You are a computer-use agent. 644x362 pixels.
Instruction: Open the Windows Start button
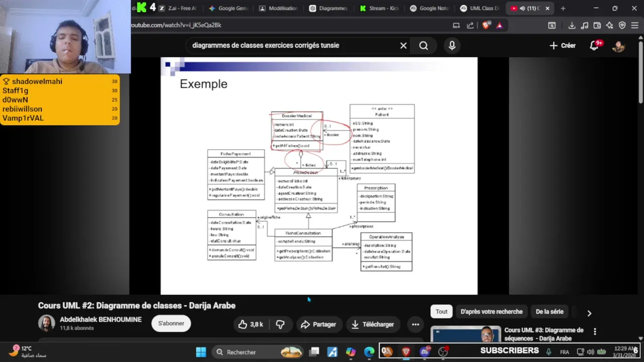point(201,352)
